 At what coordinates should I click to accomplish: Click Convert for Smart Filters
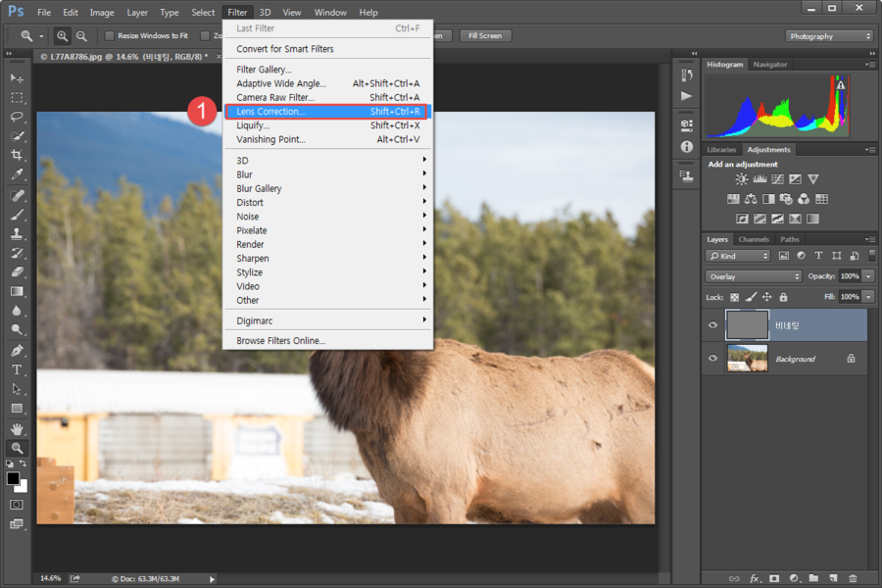(x=328, y=49)
